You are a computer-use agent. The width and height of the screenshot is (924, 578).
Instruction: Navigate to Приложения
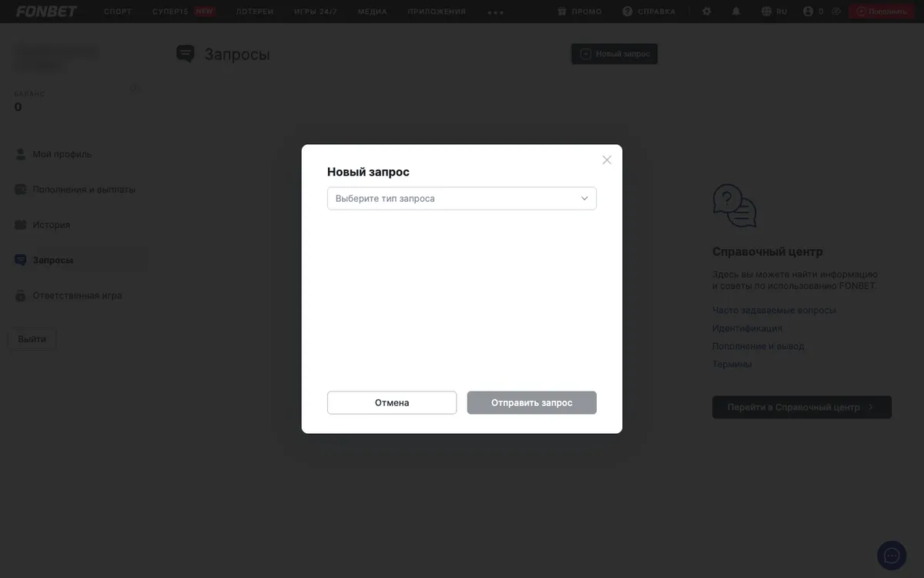coord(437,12)
